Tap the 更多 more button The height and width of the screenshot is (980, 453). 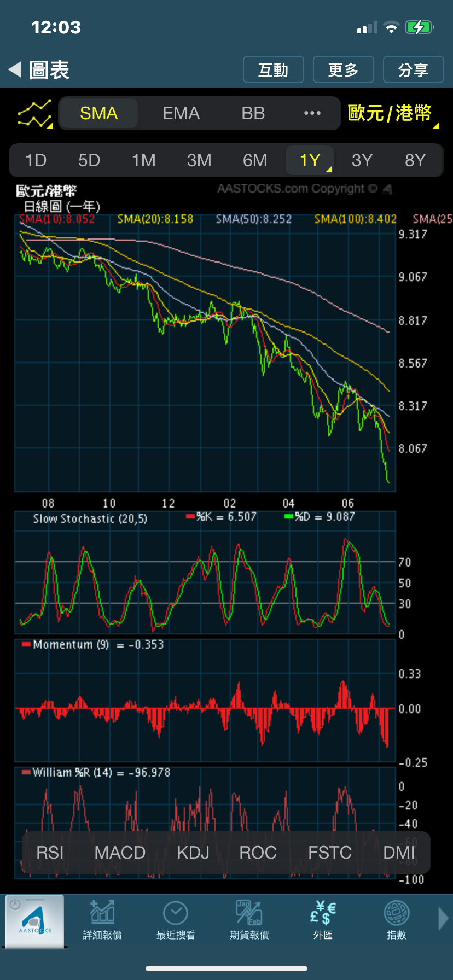tap(343, 70)
